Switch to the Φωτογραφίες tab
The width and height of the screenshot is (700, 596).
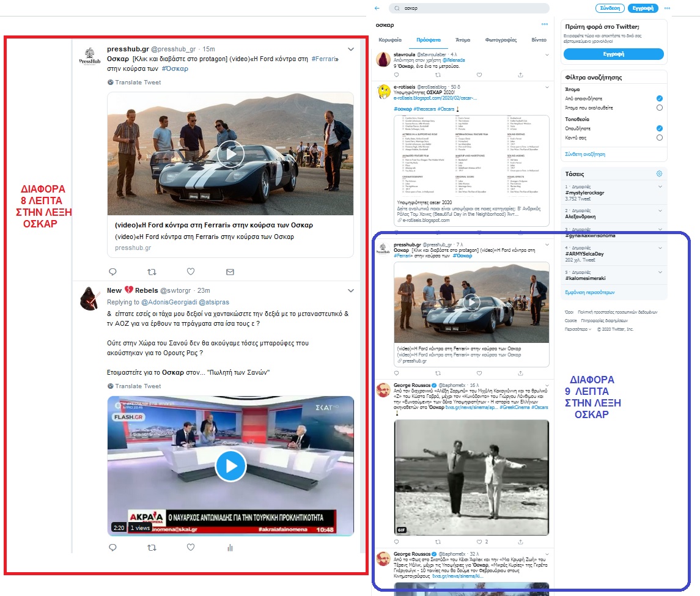click(x=501, y=40)
